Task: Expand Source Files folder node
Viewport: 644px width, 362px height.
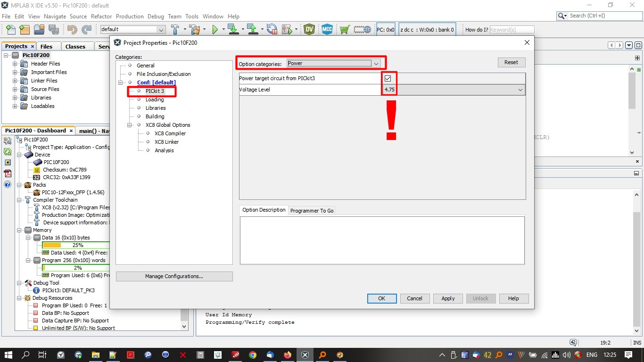Action: click(x=15, y=89)
